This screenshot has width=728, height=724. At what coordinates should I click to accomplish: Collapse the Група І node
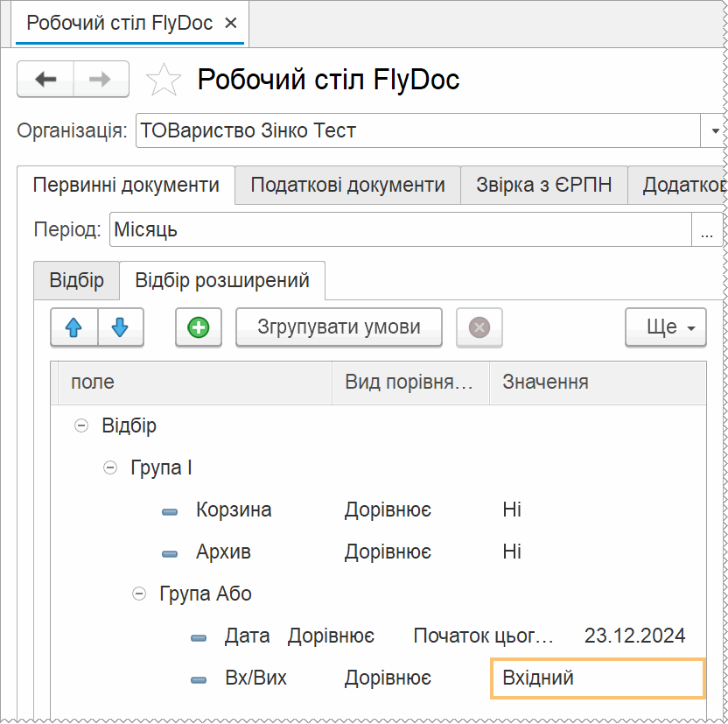(110, 468)
